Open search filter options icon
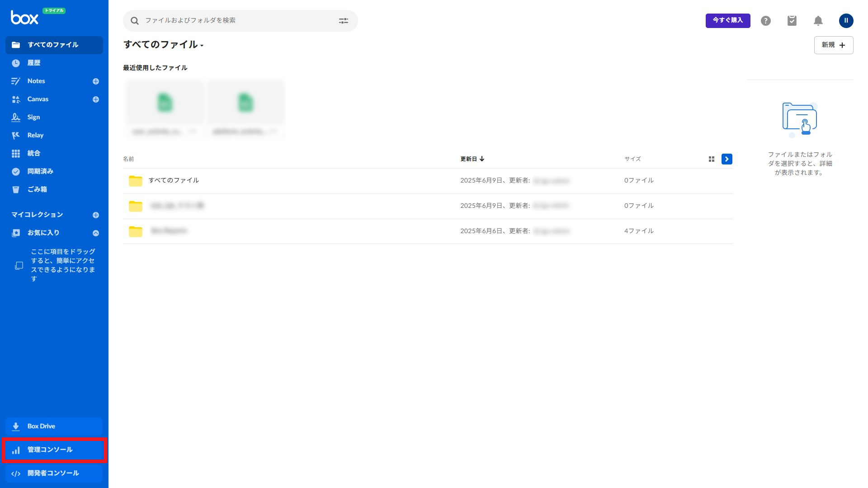Viewport: 868px width, 488px height. pyautogui.click(x=344, y=21)
